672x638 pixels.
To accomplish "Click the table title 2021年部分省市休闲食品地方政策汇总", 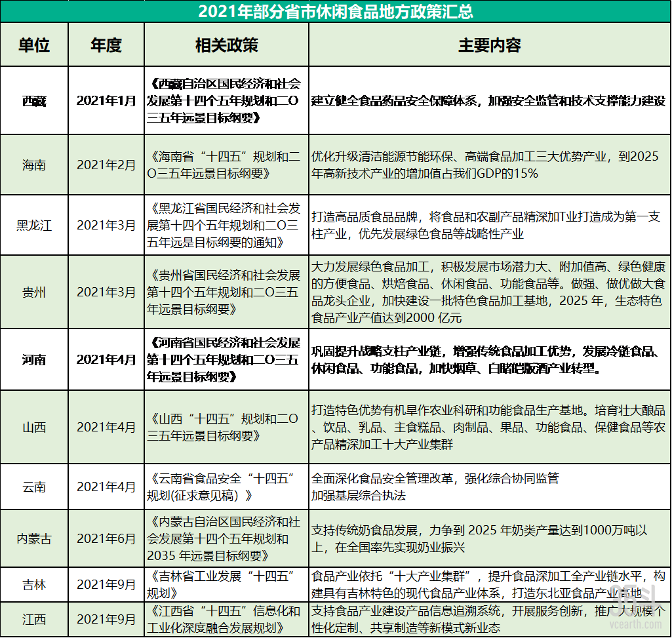I will pyautogui.click(x=336, y=11).
